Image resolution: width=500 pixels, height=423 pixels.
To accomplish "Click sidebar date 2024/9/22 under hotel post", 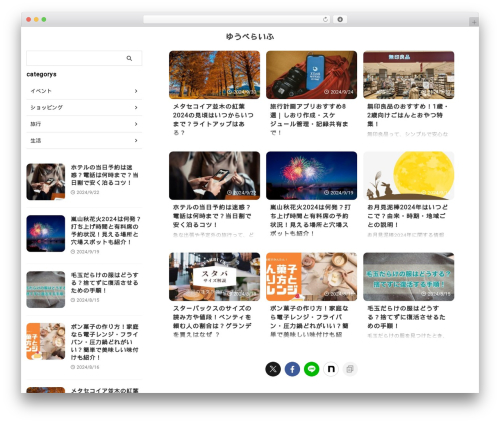I will pyautogui.click(x=85, y=192).
